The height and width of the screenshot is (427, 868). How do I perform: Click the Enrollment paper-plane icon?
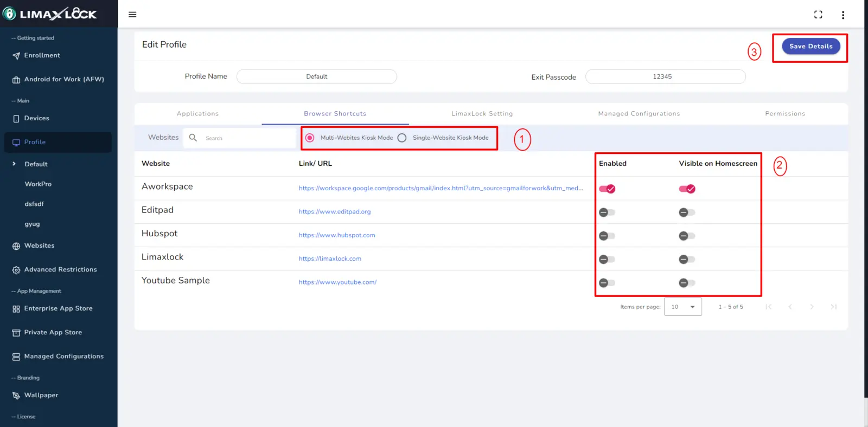click(16, 56)
